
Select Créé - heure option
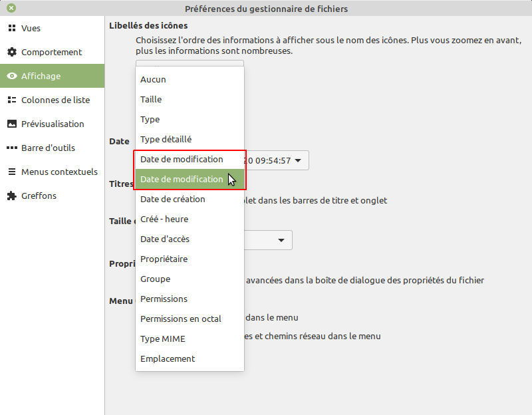click(x=190, y=219)
